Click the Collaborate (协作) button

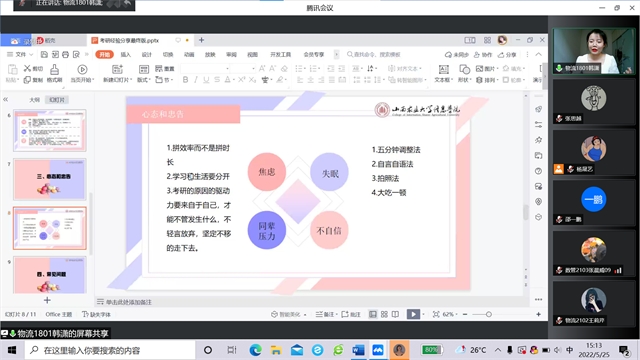click(482, 54)
